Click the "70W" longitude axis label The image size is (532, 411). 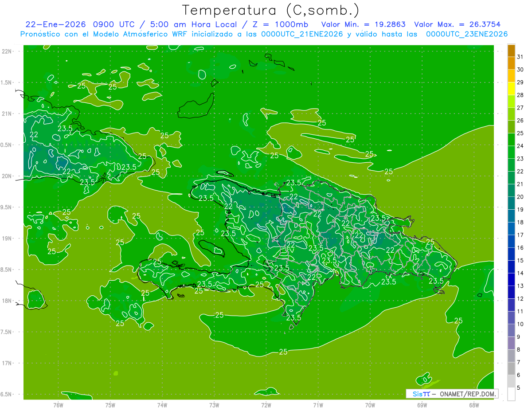point(370,405)
